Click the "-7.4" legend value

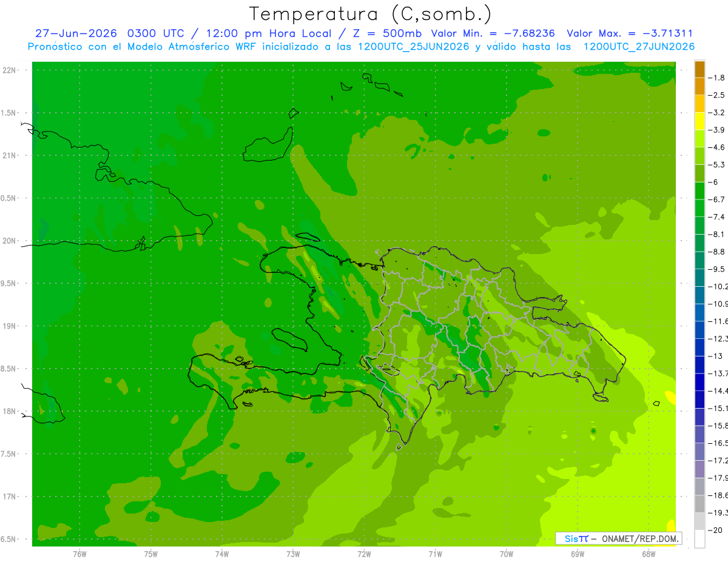point(716,217)
